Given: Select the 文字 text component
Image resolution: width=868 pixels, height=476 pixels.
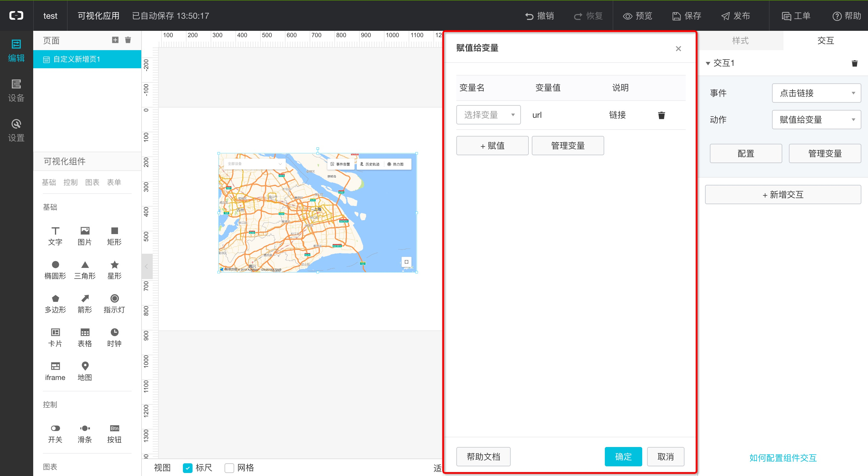Looking at the screenshot, I should tap(55, 236).
